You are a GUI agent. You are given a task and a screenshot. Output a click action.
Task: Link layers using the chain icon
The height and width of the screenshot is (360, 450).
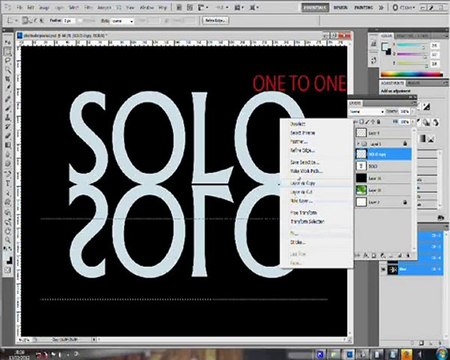click(x=358, y=256)
